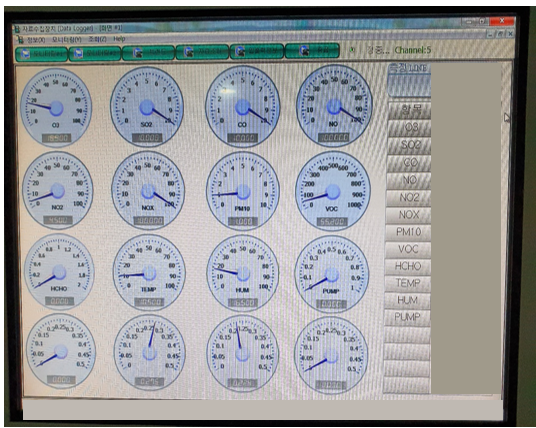Click the HCHO gauge dial
Viewport: 536px width, 428px height.
tap(59, 272)
